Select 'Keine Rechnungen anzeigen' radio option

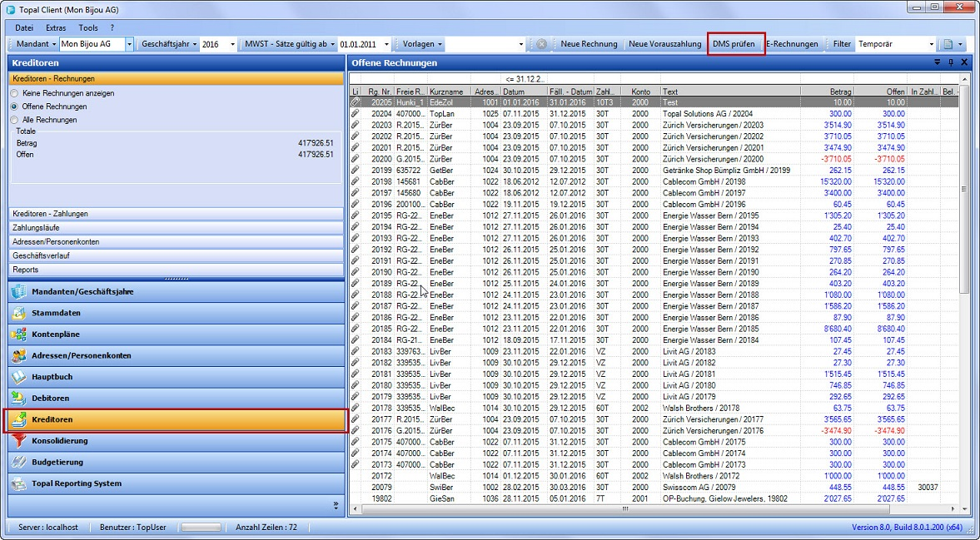pos(14,93)
